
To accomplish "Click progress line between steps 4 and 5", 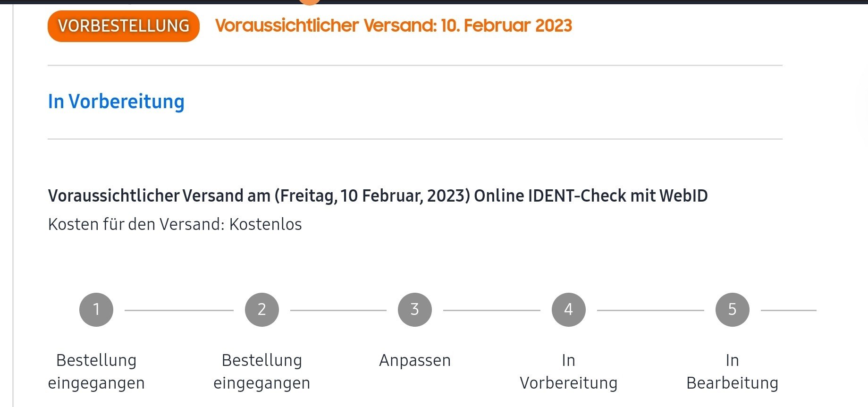I will point(650,310).
